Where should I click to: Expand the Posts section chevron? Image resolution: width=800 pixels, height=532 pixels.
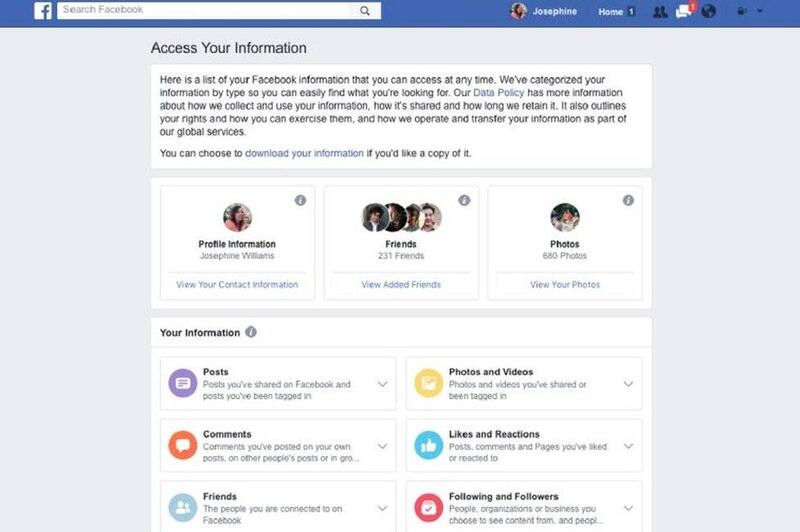click(382, 384)
